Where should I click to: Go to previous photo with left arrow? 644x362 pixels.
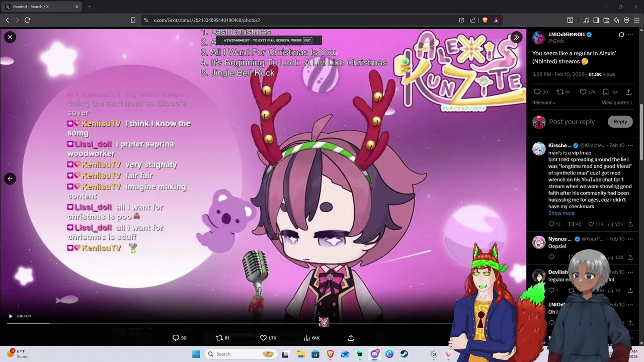point(10,178)
